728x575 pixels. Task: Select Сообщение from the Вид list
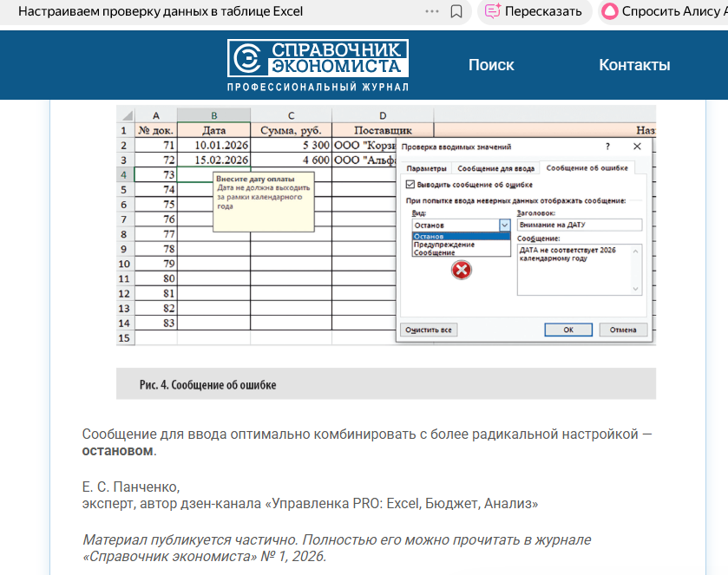[434, 254]
